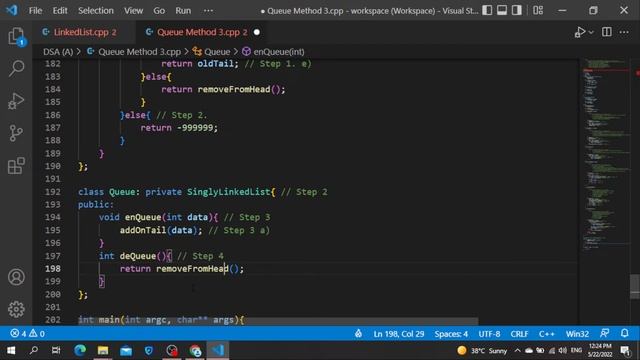Viewport: 640px width, 360px height.
Task: Click deQueue function name on line 197
Action: 138,256
